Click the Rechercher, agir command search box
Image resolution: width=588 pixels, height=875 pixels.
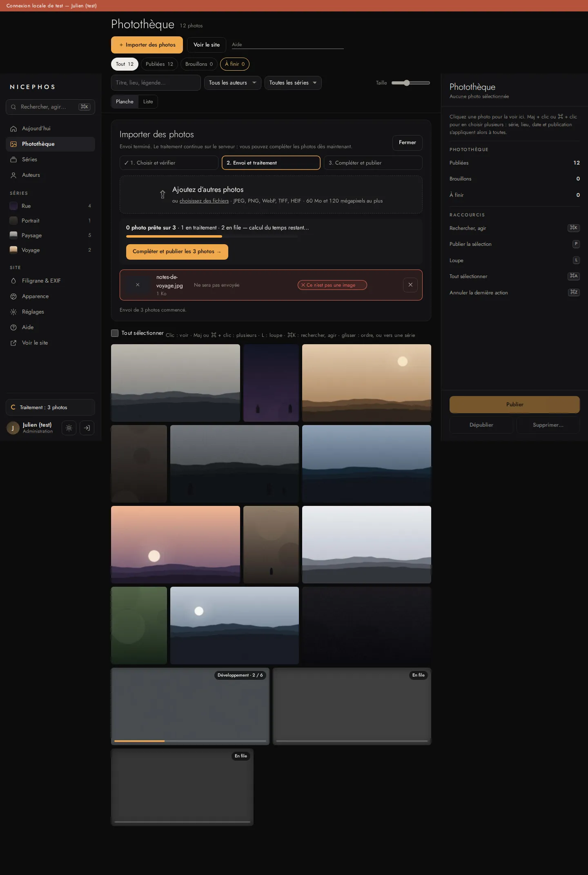click(50, 107)
